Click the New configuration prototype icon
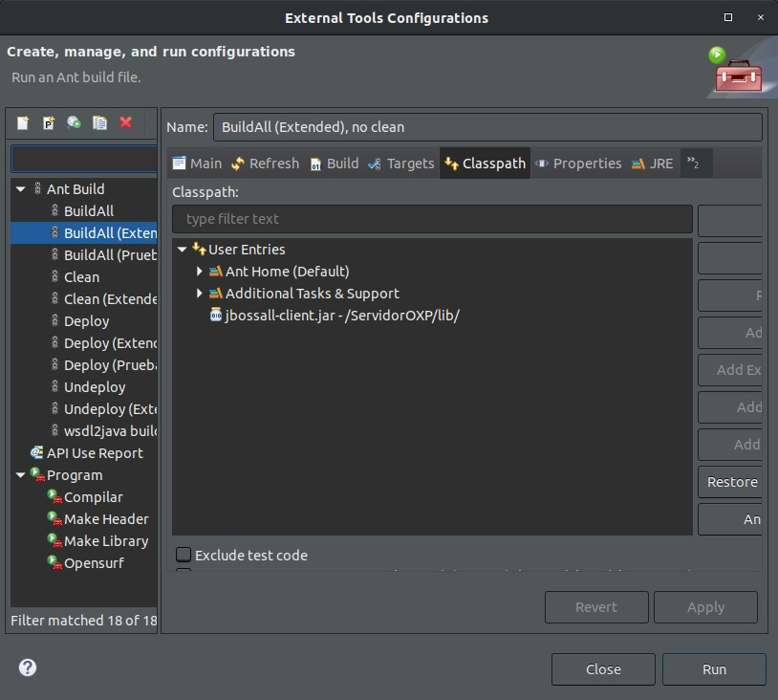Viewport: 778px width, 700px height. 48,122
